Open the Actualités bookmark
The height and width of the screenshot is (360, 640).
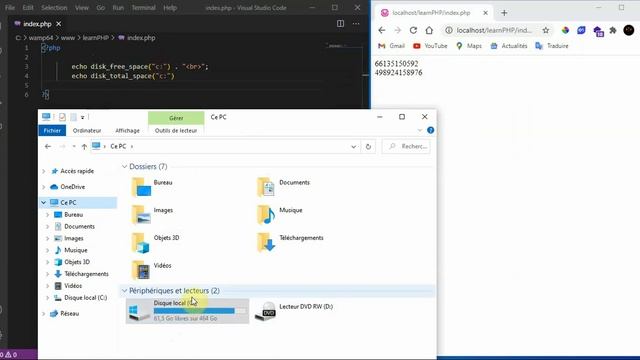(x=509, y=46)
